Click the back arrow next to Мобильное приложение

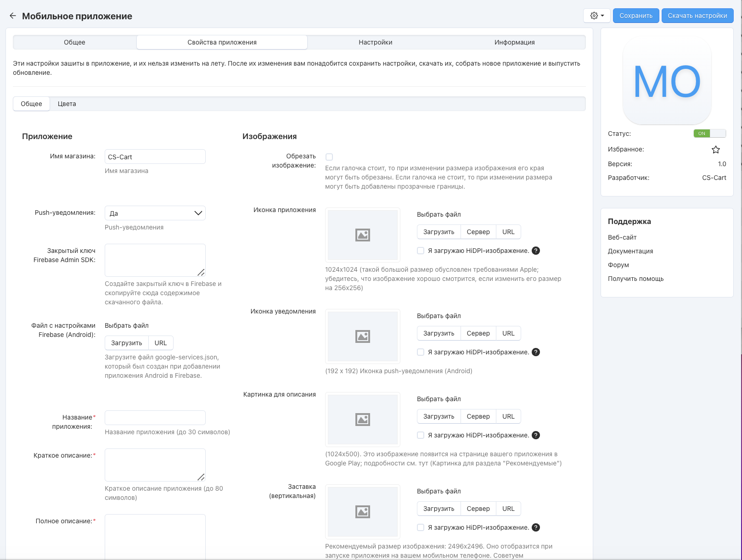pos(12,16)
